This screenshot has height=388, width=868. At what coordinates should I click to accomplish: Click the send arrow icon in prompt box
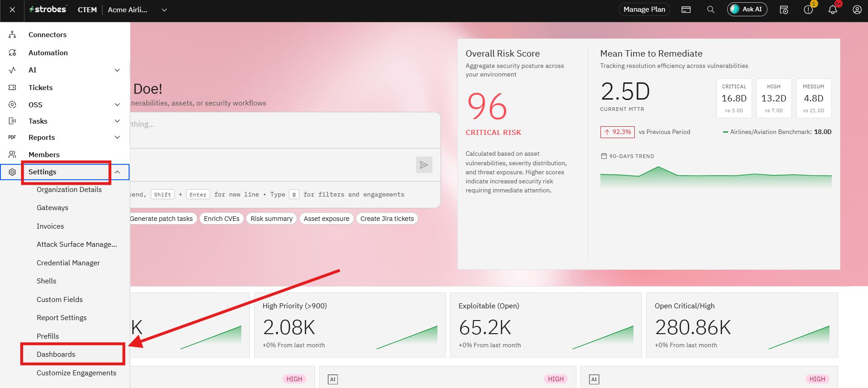424,165
